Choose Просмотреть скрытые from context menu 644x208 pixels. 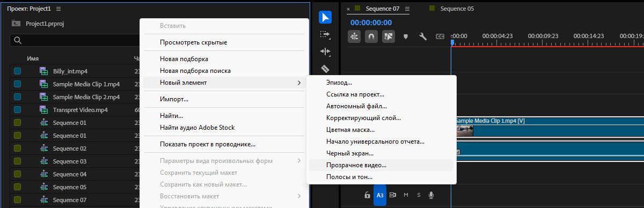click(x=193, y=42)
